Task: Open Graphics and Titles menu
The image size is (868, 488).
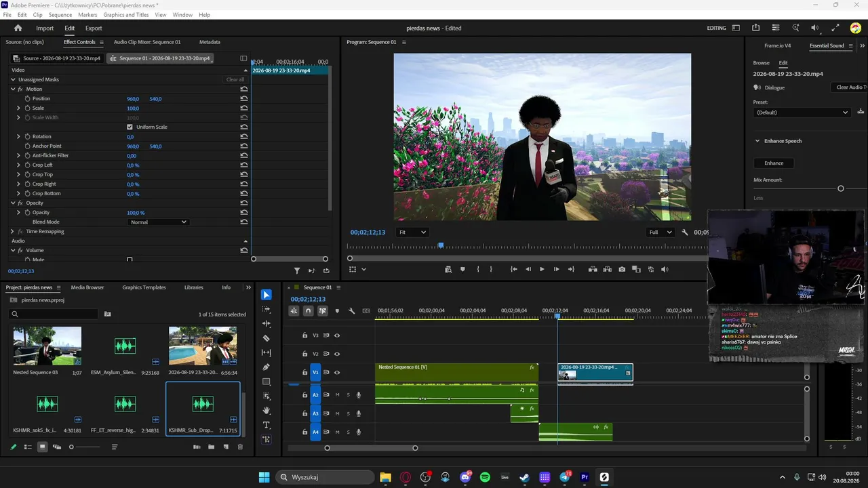Action: pyautogui.click(x=126, y=15)
